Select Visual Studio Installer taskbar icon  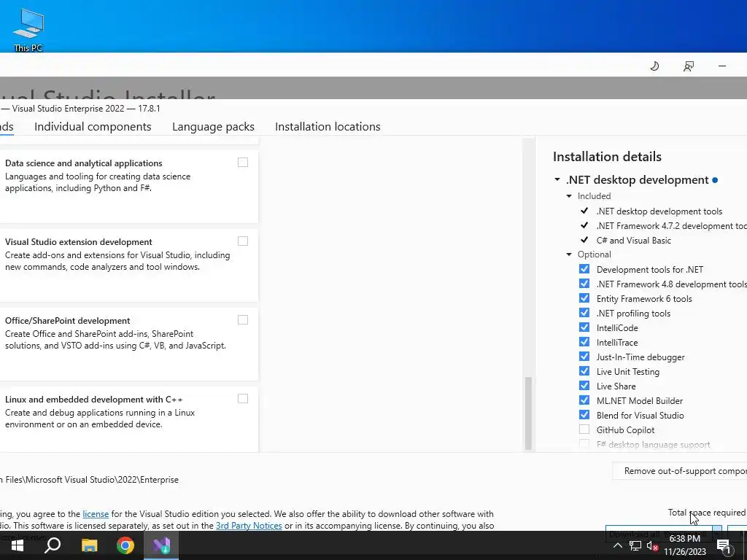(161, 545)
